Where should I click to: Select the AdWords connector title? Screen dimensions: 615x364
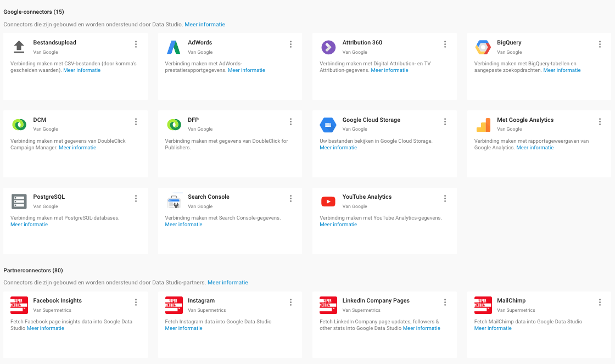click(x=200, y=42)
